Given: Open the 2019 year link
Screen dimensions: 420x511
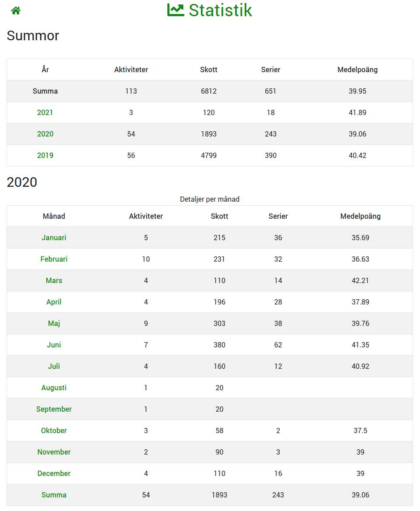Looking at the screenshot, I should pos(45,155).
